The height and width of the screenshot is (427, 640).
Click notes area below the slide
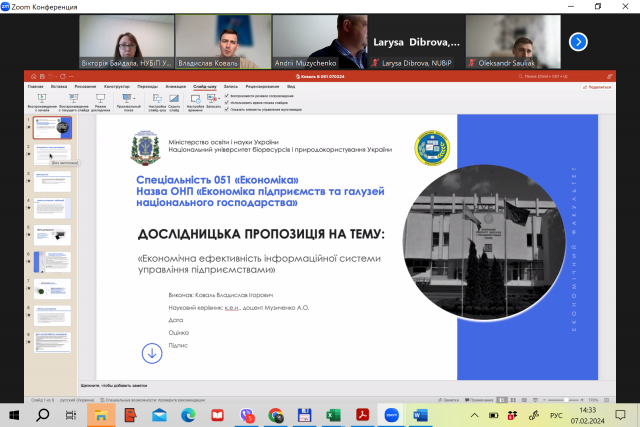click(300, 384)
